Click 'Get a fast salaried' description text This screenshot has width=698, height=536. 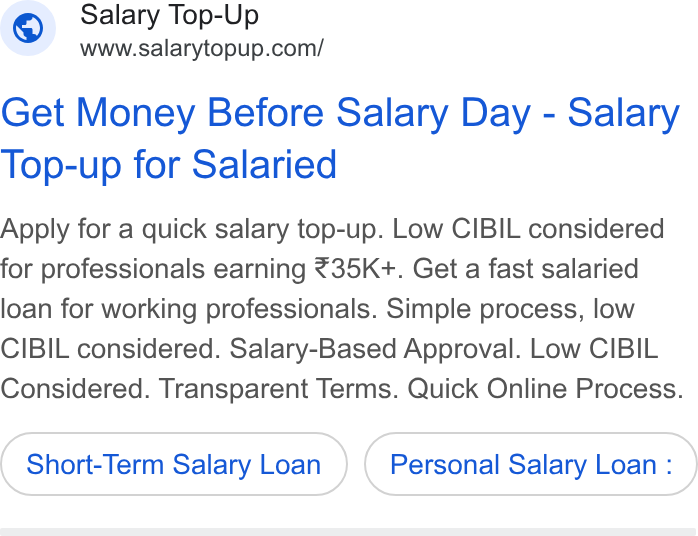pyautogui.click(x=525, y=269)
